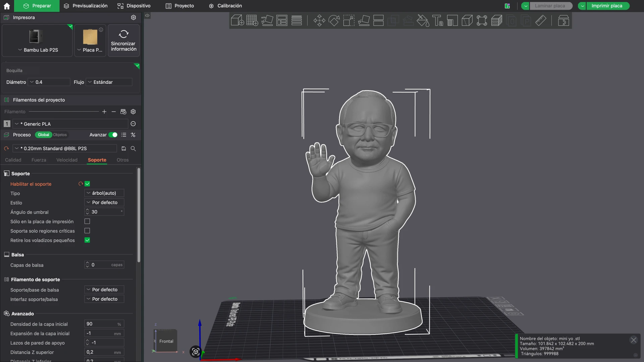The image size is (644, 362).
Task: Open printer settings gear in Impresora header
Action: coord(133,17)
